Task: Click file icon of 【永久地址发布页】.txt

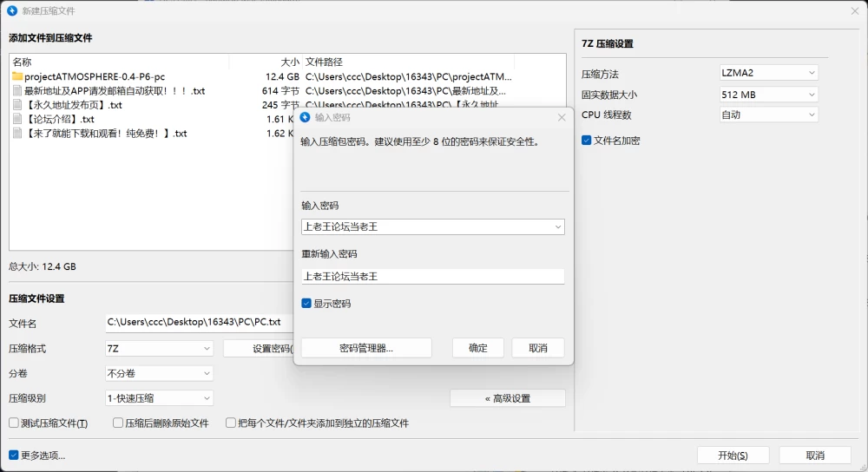Action: (17, 105)
